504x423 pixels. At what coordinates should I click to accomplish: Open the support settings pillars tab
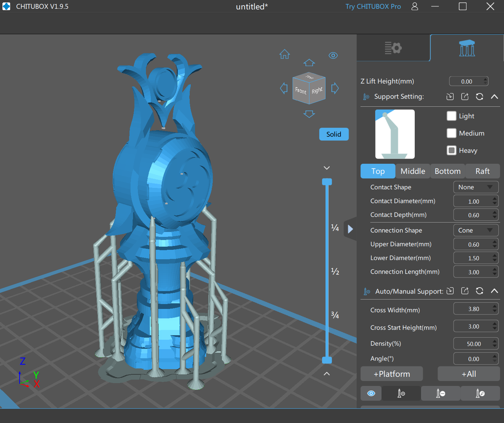(467, 48)
